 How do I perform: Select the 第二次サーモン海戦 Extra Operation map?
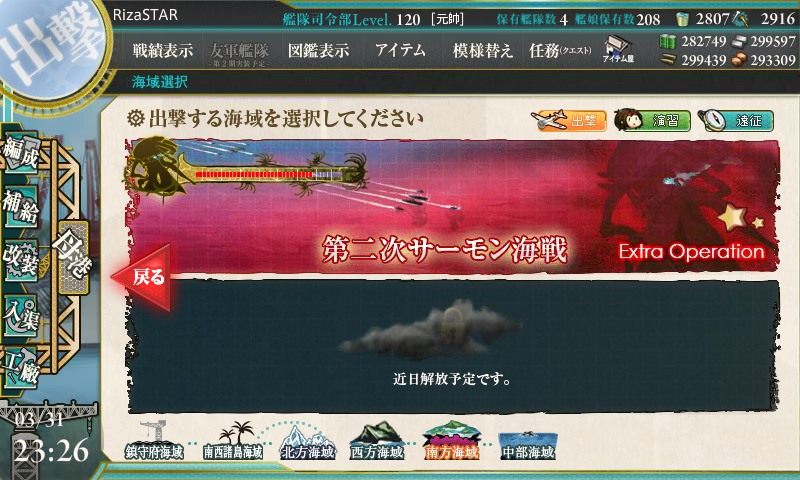pyautogui.click(x=453, y=206)
